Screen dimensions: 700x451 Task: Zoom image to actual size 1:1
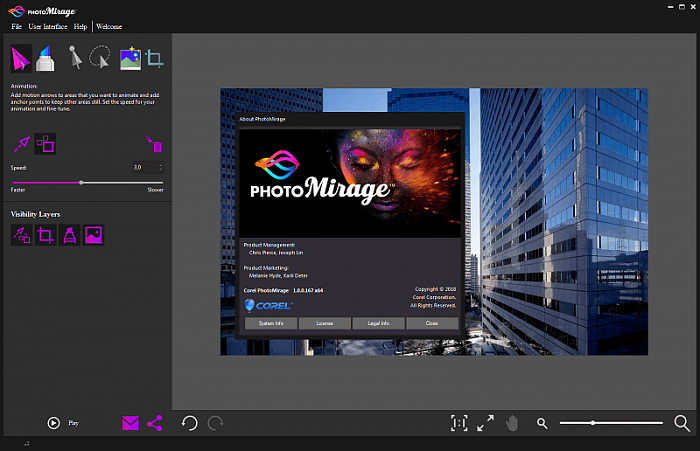pyautogui.click(x=459, y=423)
